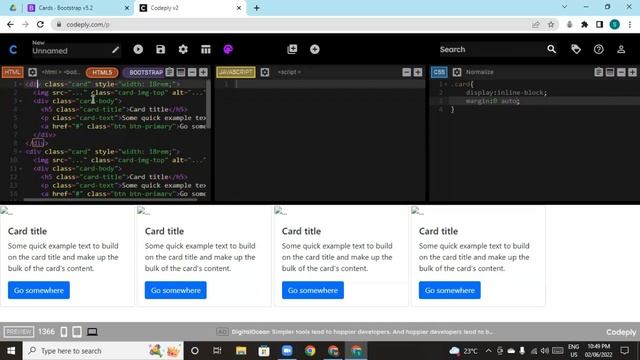Click the BOOTSTRAP framework pill
Image resolution: width=640 pixels, height=360 pixels.
143,72
